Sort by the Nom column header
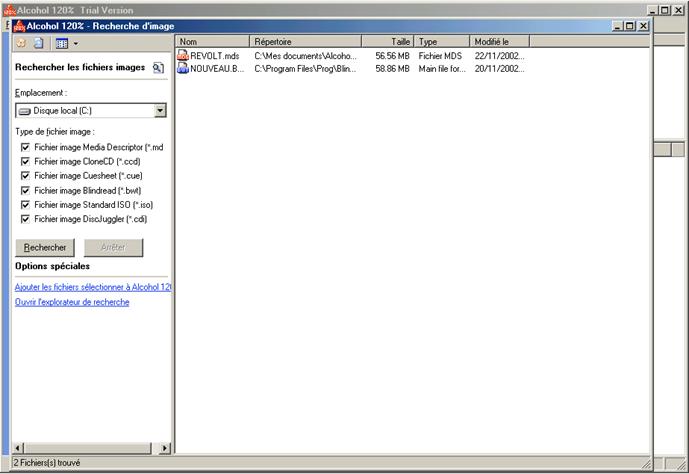Screen dimensions: 689x474 click(x=213, y=41)
